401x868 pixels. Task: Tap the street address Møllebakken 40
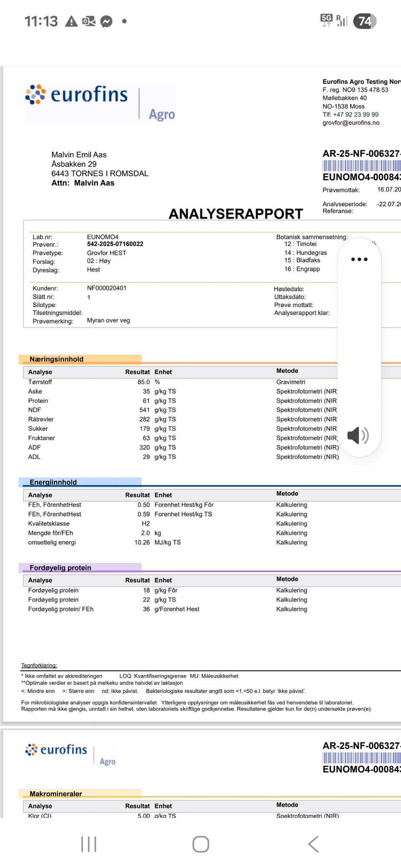[x=345, y=98]
